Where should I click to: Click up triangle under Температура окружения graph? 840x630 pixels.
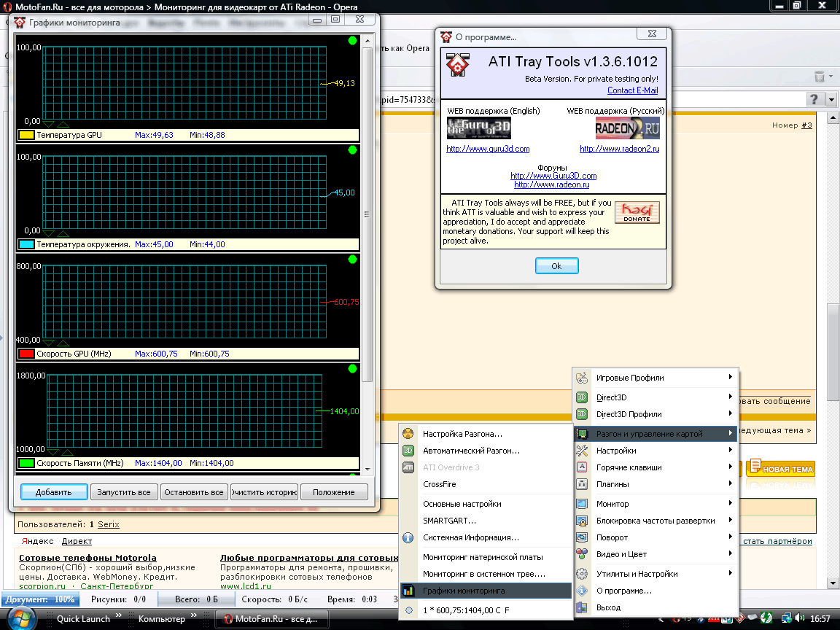coord(63,233)
